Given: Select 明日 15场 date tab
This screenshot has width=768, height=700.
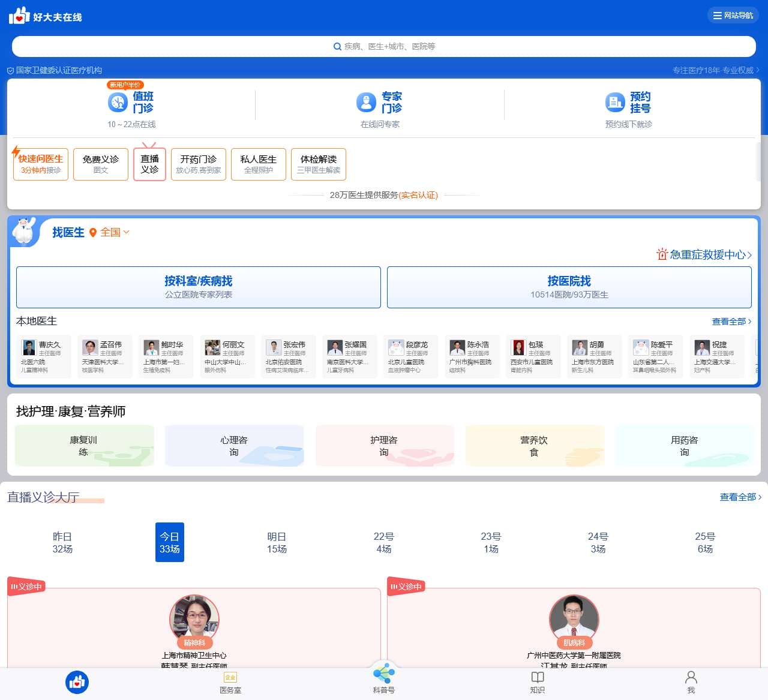Looking at the screenshot, I should tap(277, 542).
